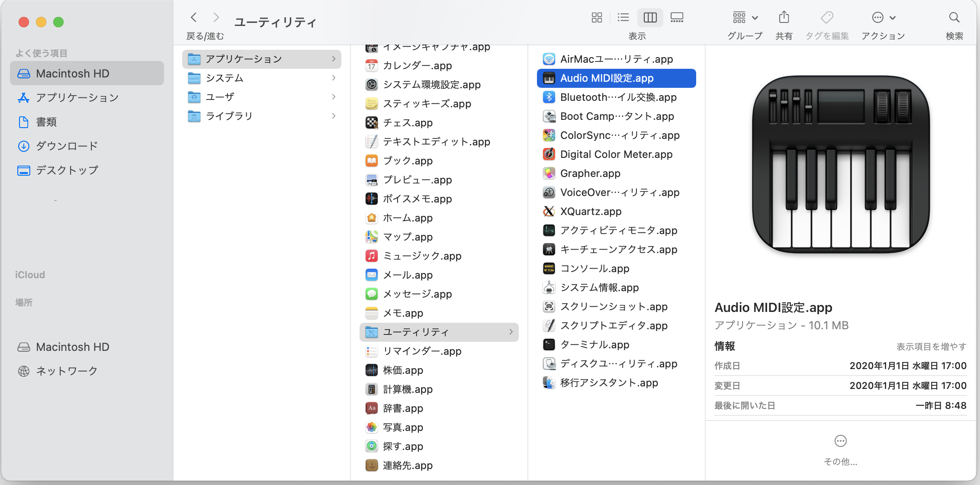Image resolution: width=980 pixels, height=485 pixels.
Task: Select コンソール.app file name
Action: coord(595,269)
